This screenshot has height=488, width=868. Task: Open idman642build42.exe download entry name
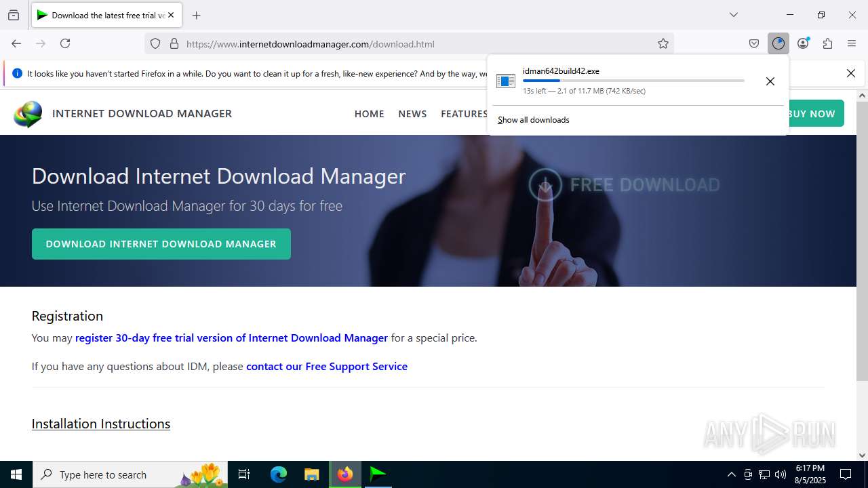click(561, 70)
